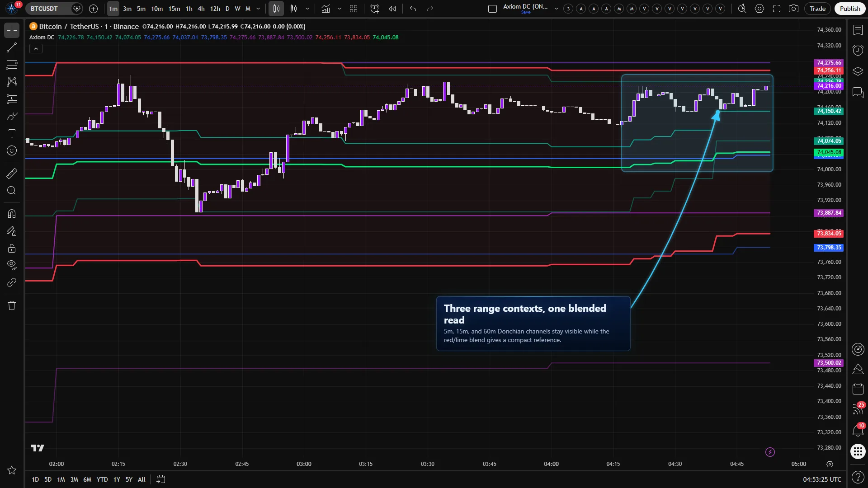The image size is (868, 488).
Task: Select the 1D date range
Action: click(x=35, y=479)
